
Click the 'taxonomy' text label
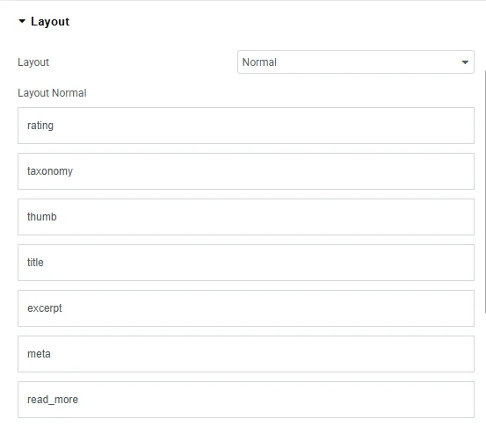50,171
